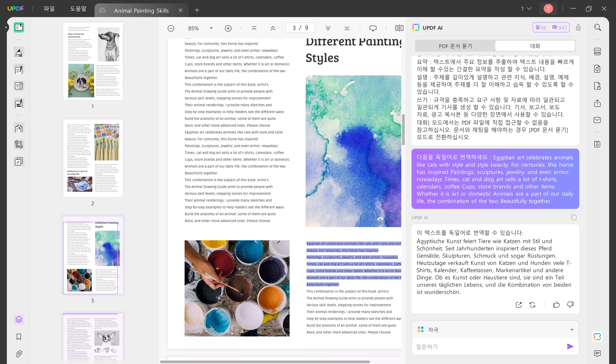The image size is (616, 364).
Task: Open the Bookmarks panel
Action: coord(19,336)
